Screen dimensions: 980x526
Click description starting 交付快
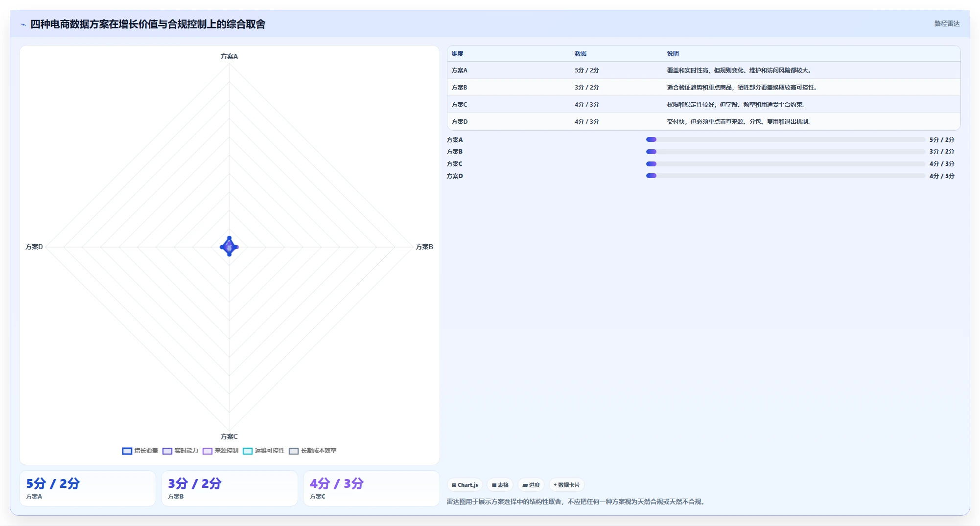pyautogui.click(x=740, y=122)
